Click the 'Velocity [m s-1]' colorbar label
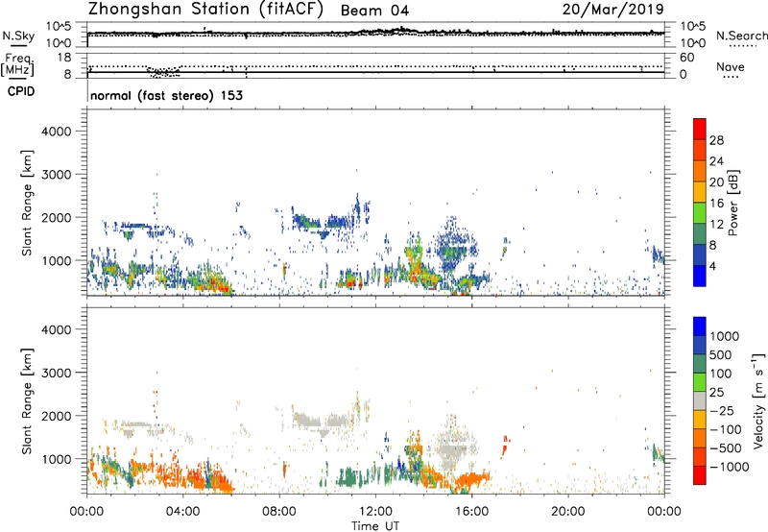The height and width of the screenshot is (532, 768). [758, 400]
